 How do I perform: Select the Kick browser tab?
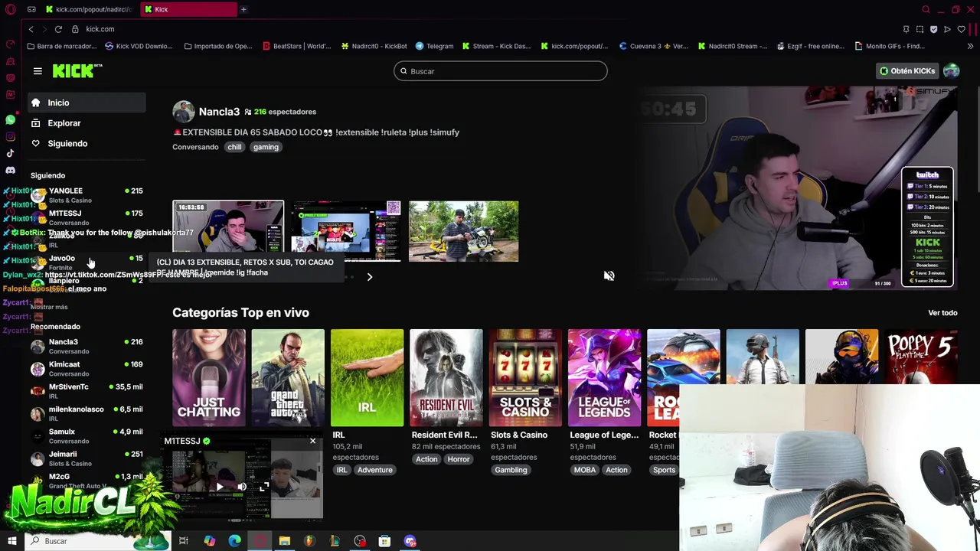point(189,9)
